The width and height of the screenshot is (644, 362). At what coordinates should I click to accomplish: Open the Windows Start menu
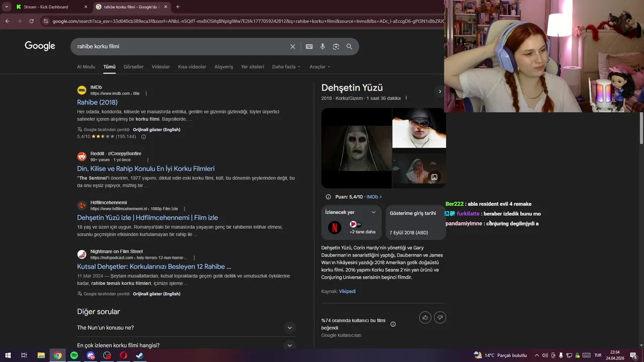pos(8,355)
